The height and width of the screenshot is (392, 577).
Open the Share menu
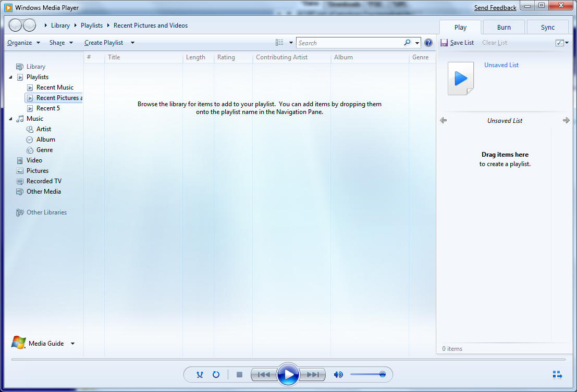click(61, 43)
